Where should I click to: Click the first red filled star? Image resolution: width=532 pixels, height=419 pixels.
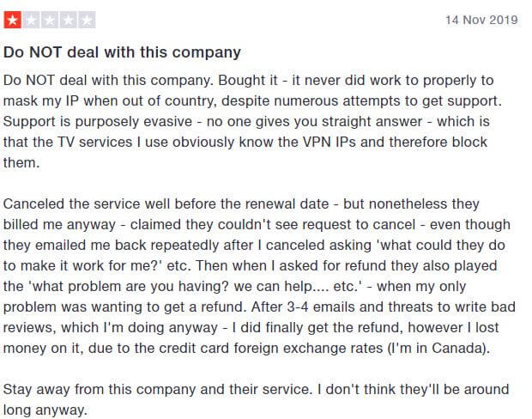click(13, 20)
